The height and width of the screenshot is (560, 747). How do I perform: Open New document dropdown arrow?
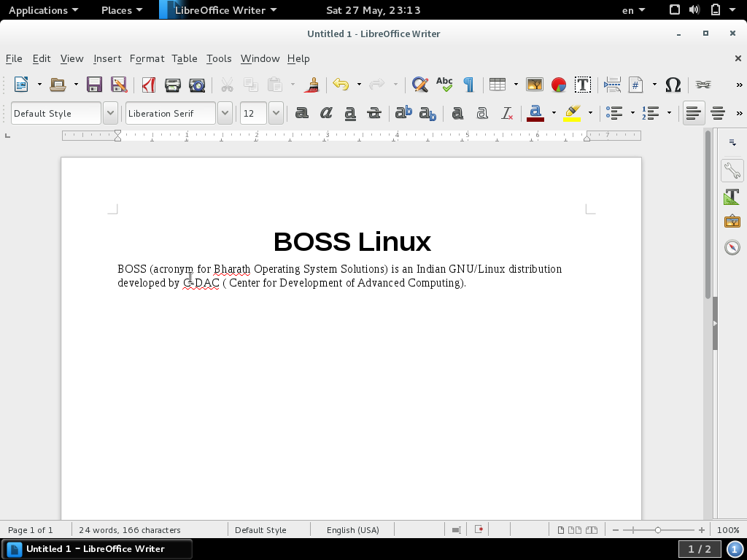tap(39, 85)
